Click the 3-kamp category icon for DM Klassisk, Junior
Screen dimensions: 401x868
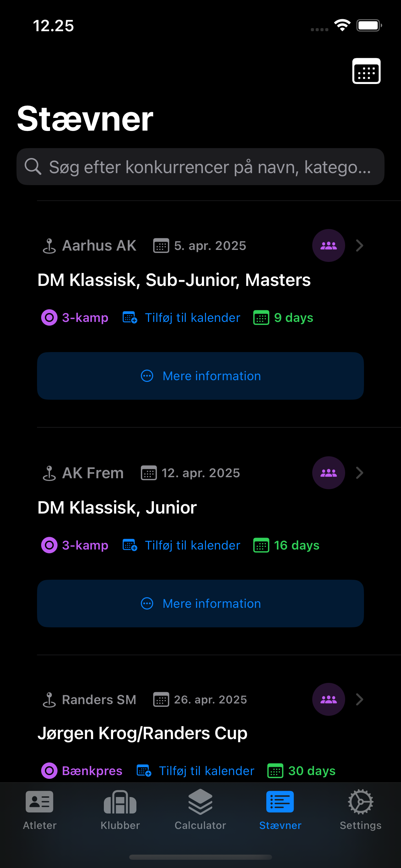pyautogui.click(x=49, y=545)
